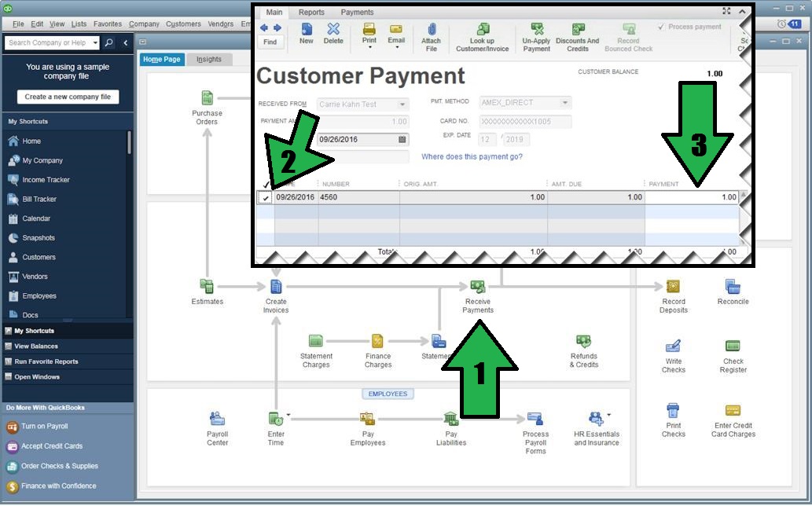Viewport: 812px width, 506px height.
Task: Click Turn on Payroll
Action: coord(45,427)
